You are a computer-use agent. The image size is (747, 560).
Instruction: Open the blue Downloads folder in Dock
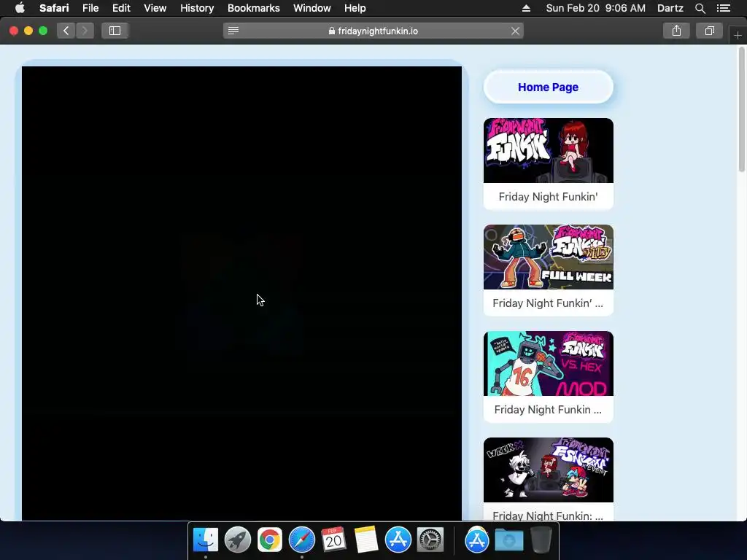coord(508,540)
